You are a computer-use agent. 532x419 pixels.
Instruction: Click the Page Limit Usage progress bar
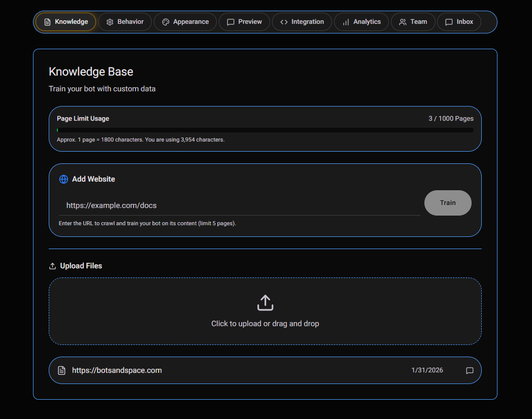pos(265,130)
